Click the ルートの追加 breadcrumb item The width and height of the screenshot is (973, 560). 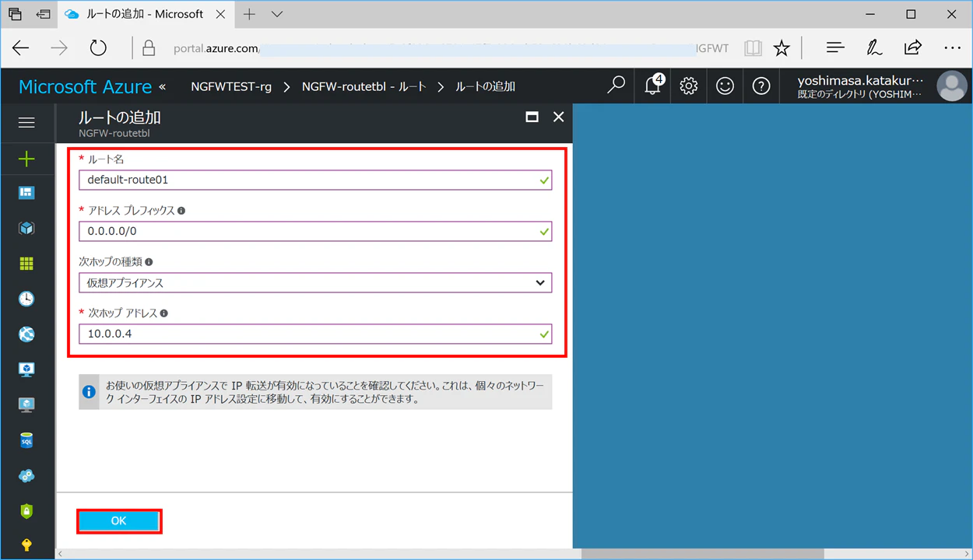tap(485, 86)
